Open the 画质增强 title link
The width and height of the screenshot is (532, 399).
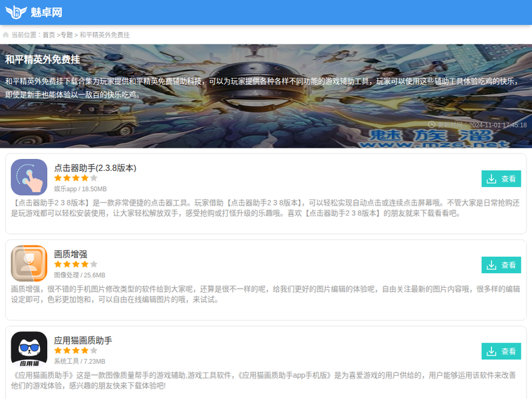pyautogui.click(x=70, y=254)
